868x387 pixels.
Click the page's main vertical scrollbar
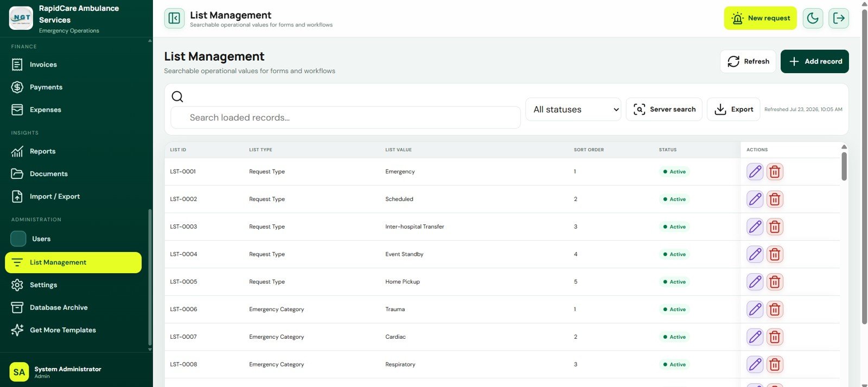864,167
